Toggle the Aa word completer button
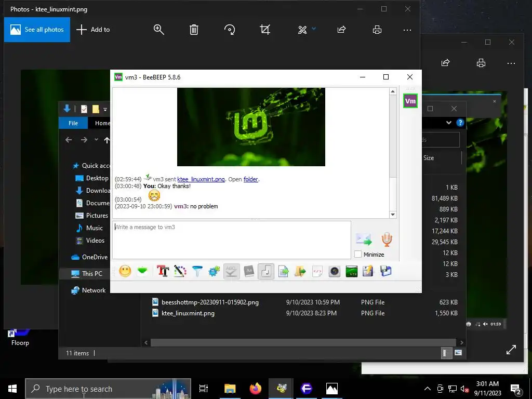The image size is (532, 399). (x=249, y=271)
